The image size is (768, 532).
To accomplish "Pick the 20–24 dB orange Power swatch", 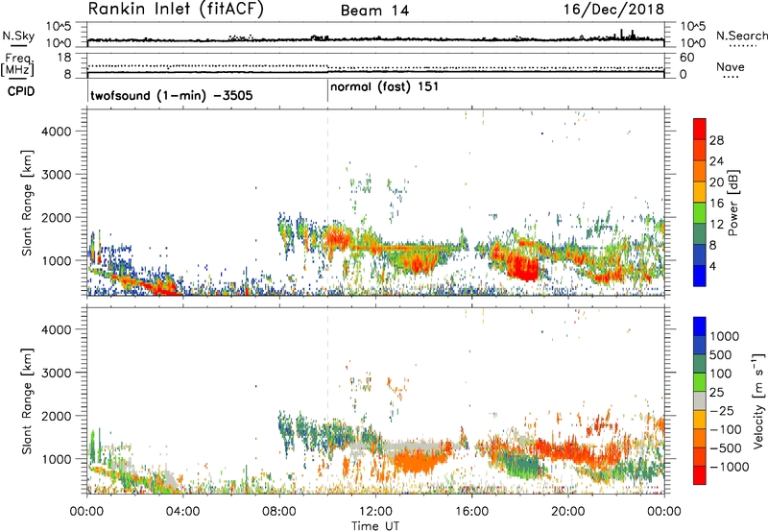I will tap(700, 171).
